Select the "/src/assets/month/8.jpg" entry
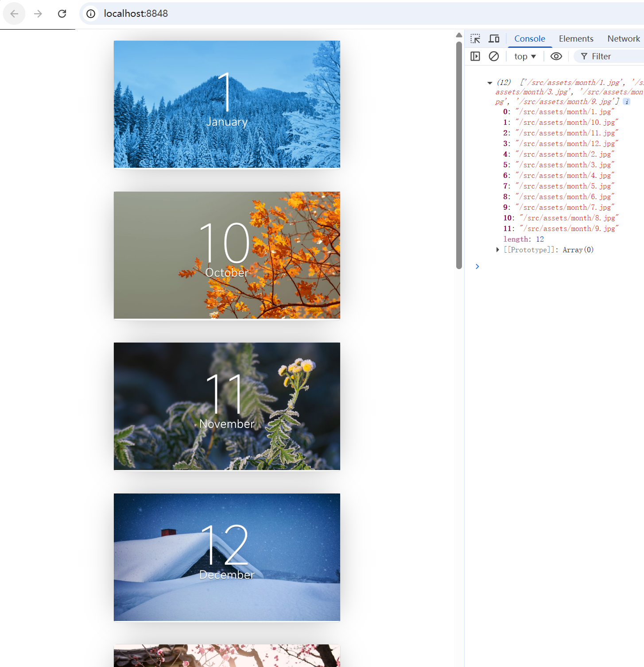Screen dimensions: 644x667 569,218
